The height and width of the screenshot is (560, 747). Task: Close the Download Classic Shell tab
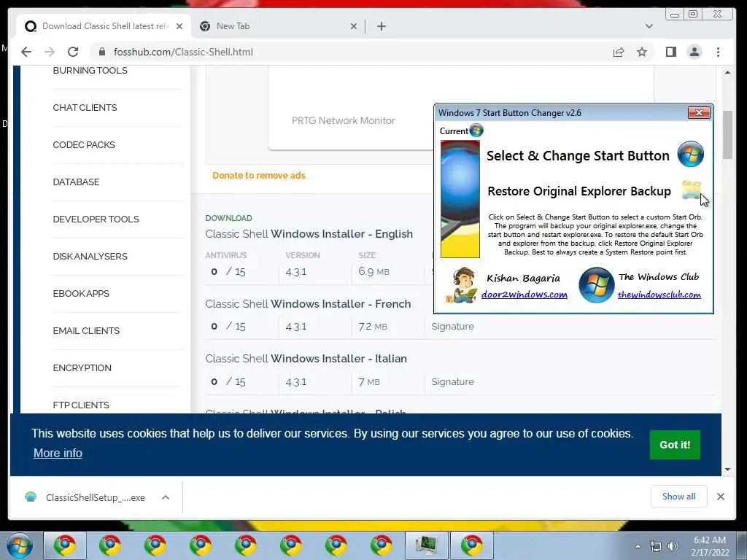click(179, 26)
